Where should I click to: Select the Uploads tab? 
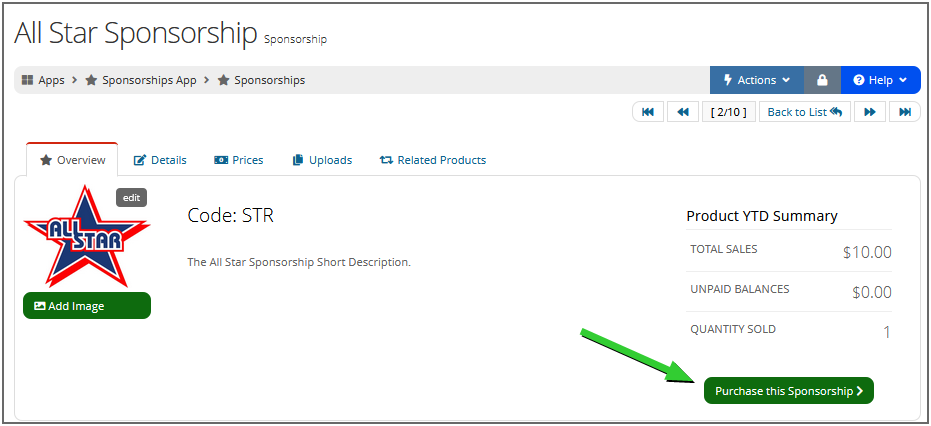[x=322, y=160]
